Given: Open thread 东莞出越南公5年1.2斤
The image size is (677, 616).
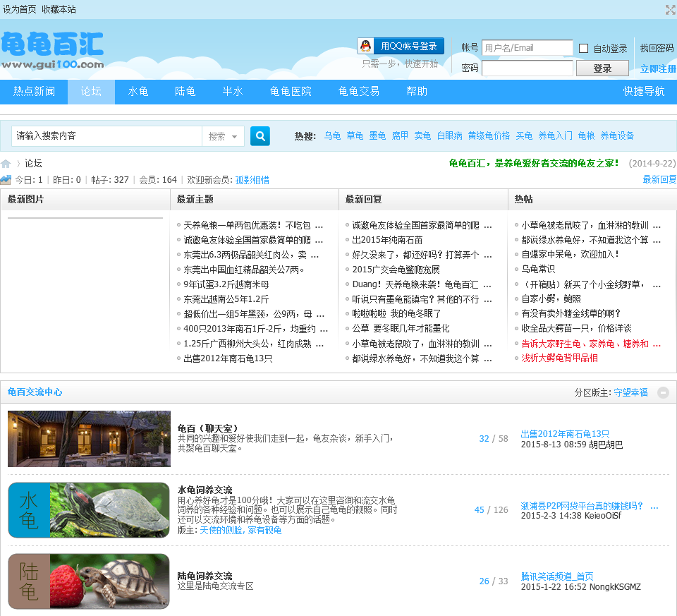Looking at the screenshot, I should coord(226,299).
